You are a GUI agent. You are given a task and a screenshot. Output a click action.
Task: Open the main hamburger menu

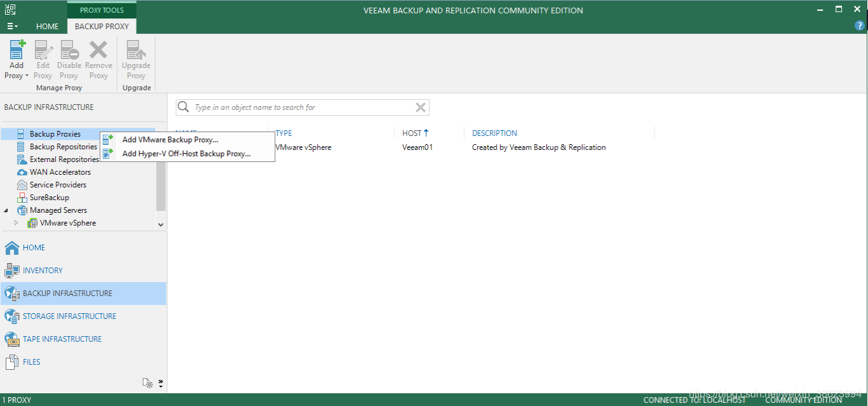12,27
